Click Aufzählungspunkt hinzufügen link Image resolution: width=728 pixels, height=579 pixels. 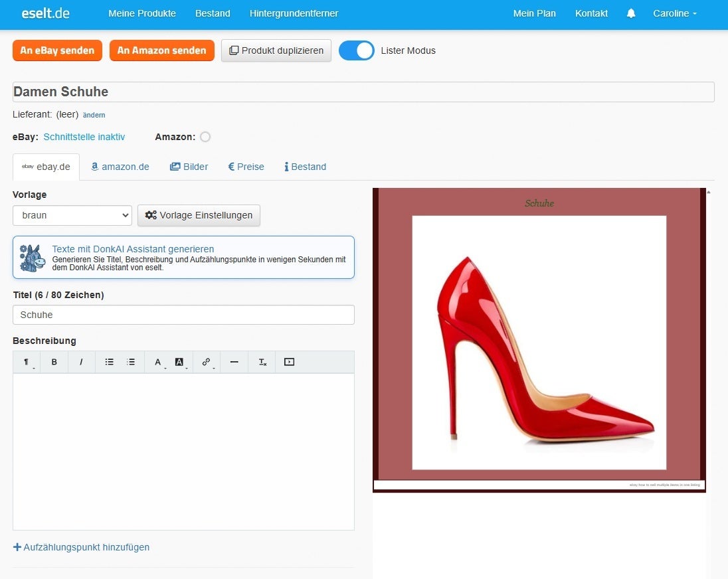click(x=82, y=547)
